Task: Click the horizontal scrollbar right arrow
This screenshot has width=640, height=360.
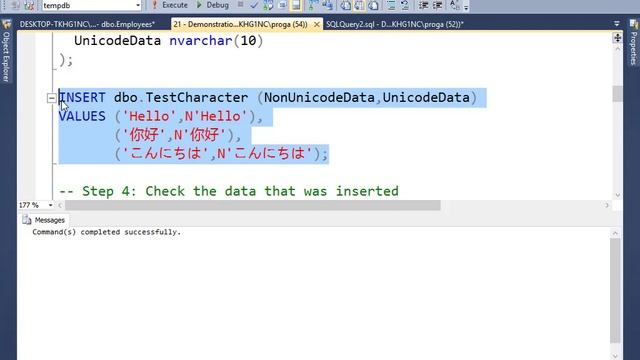Action: click(x=607, y=205)
